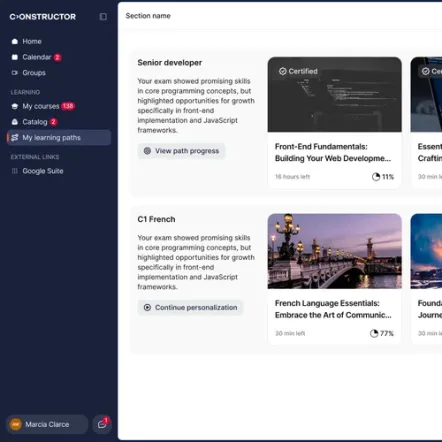Click the 77% progress value
Viewport: 442px width, 442px height.
[387, 333]
